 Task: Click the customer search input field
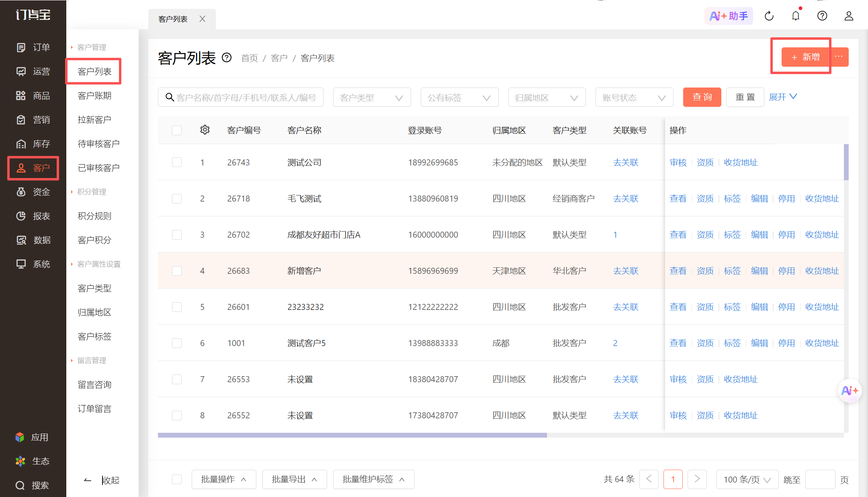click(241, 98)
